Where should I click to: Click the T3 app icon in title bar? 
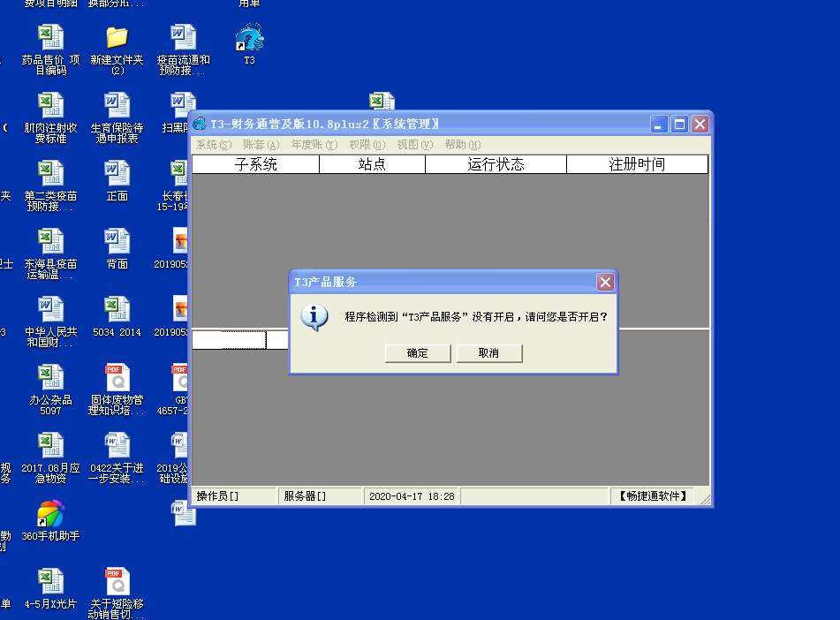(200, 124)
